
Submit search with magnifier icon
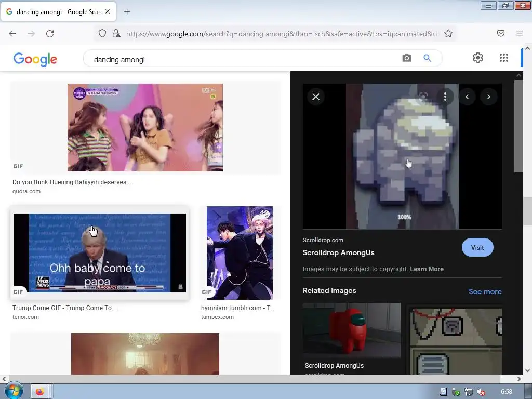point(427,58)
